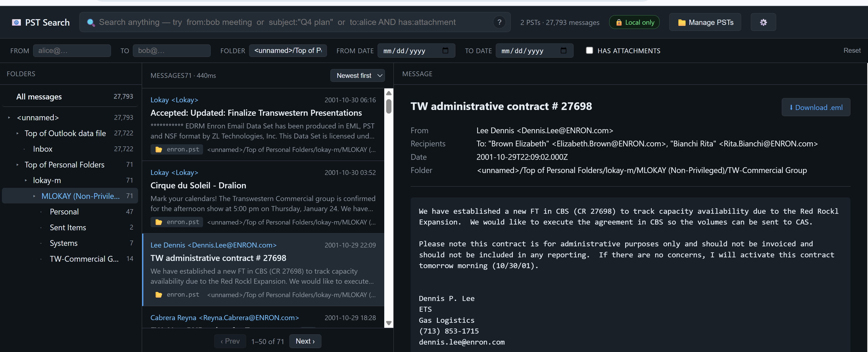Image resolution: width=868 pixels, height=352 pixels.
Task: Open the search help question mark icon
Action: tap(499, 22)
